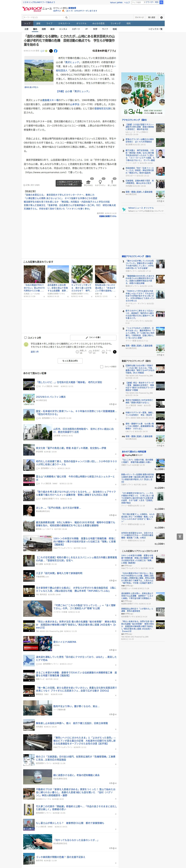Select the ライブ main tab
186x868 pixels.
(x=49, y=24)
